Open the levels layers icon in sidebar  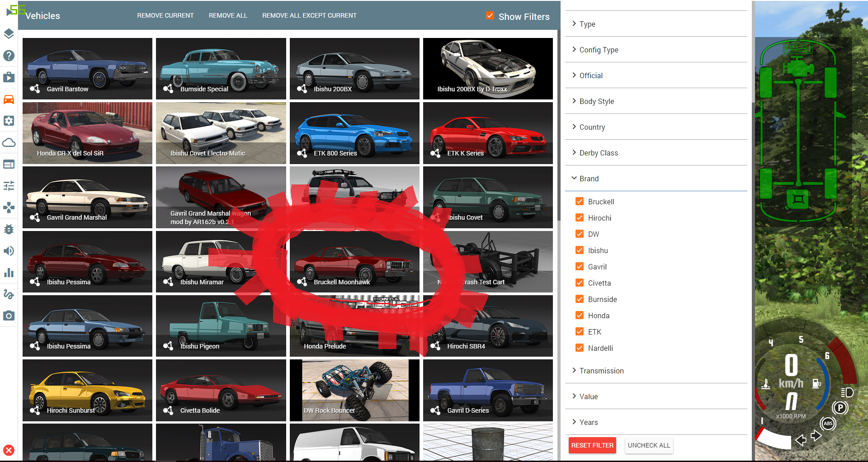pos(9,34)
